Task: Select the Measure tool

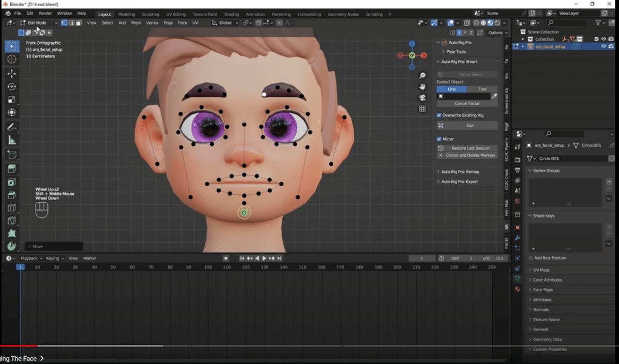Action: [12, 140]
